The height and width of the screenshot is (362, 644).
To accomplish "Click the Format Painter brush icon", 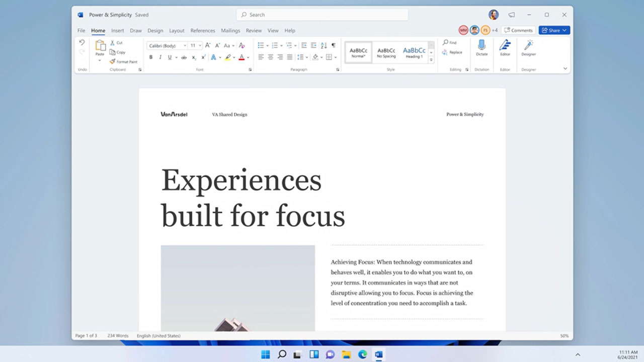I will coord(113,62).
